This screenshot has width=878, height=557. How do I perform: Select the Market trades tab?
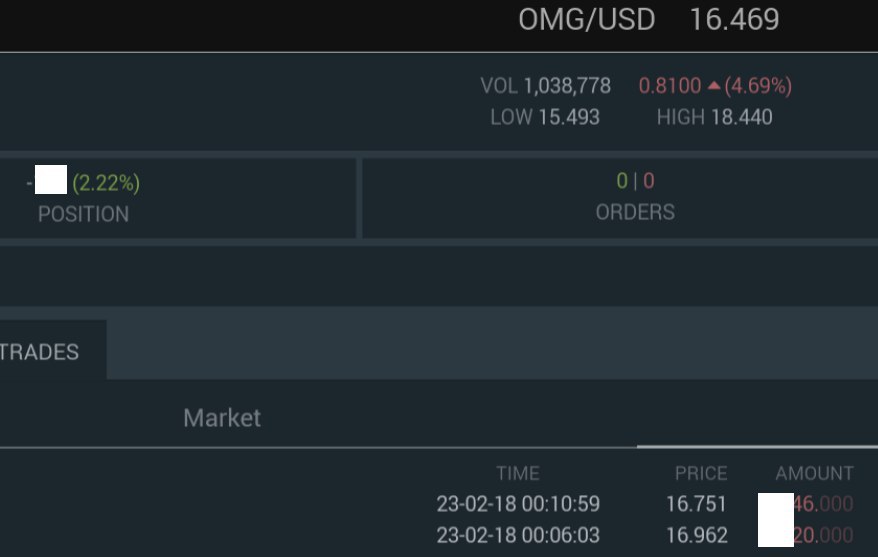coord(222,418)
